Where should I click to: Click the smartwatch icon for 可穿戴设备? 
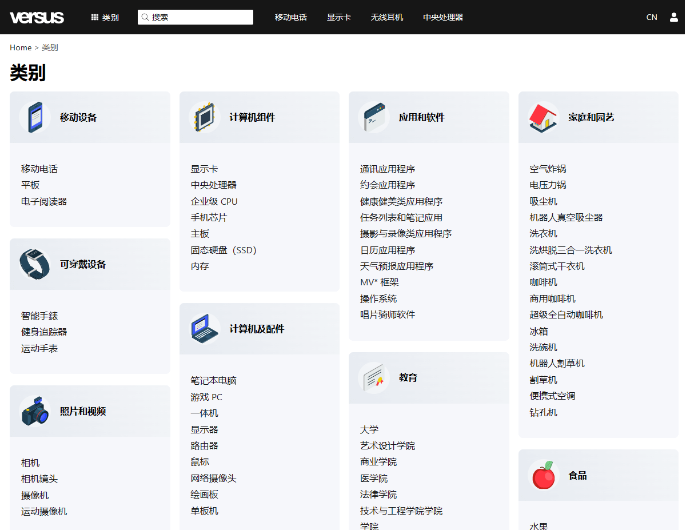pyautogui.click(x=35, y=264)
